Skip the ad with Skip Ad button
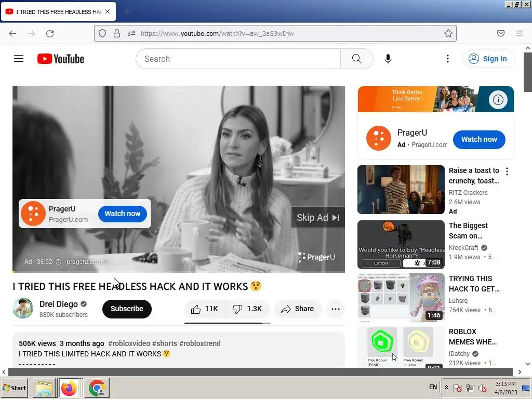The width and height of the screenshot is (532, 399). tap(318, 218)
